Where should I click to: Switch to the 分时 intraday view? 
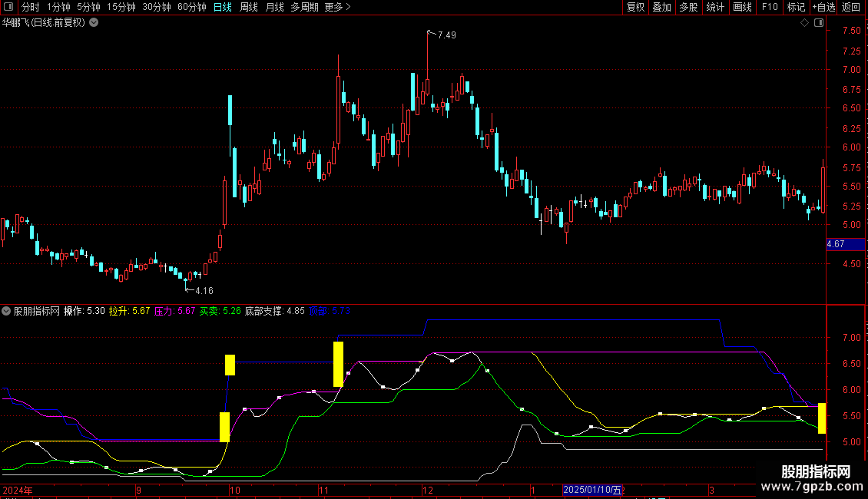(x=31, y=7)
